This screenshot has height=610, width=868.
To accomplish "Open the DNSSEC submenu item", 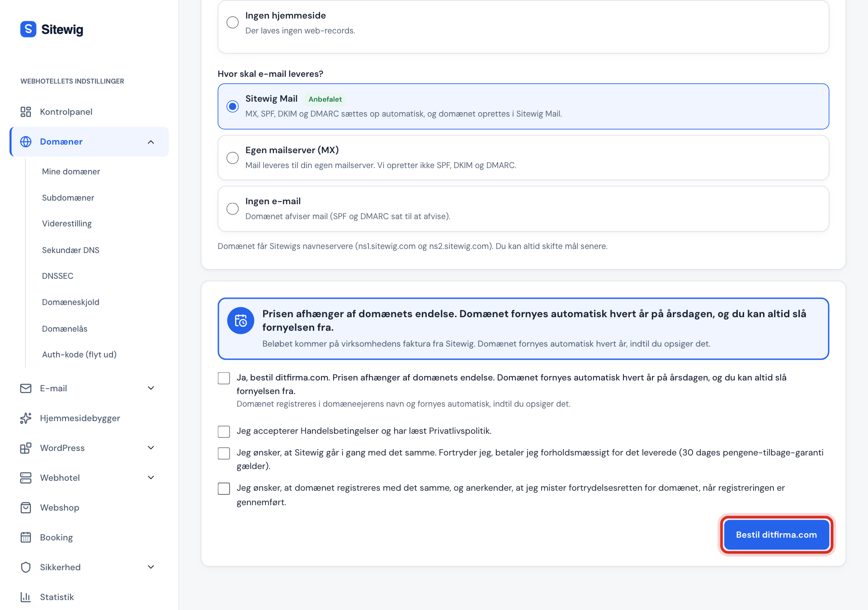I will click(x=57, y=276).
